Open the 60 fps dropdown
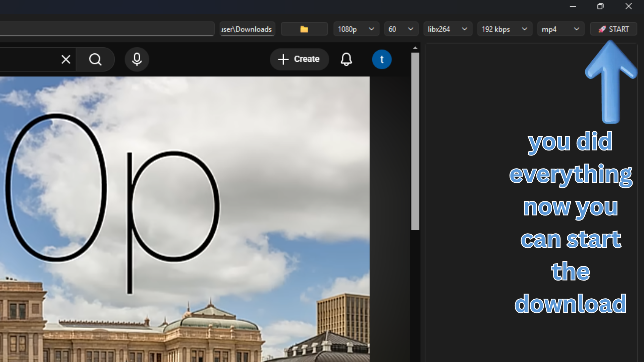The width and height of the screenshot is (644, 362). tap(401, 29)
